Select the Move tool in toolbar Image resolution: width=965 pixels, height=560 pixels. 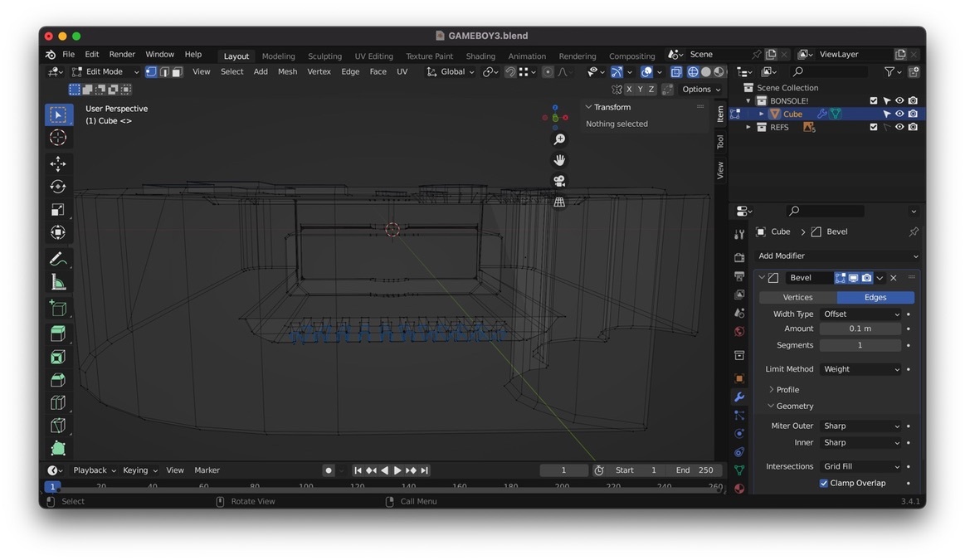click(58, 163)
